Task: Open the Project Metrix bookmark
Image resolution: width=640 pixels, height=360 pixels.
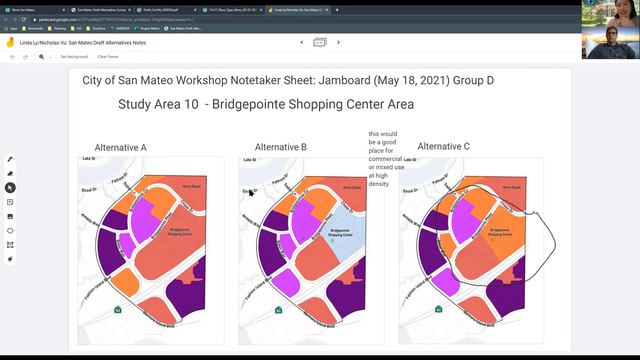Action: click(x=147, y=29)
